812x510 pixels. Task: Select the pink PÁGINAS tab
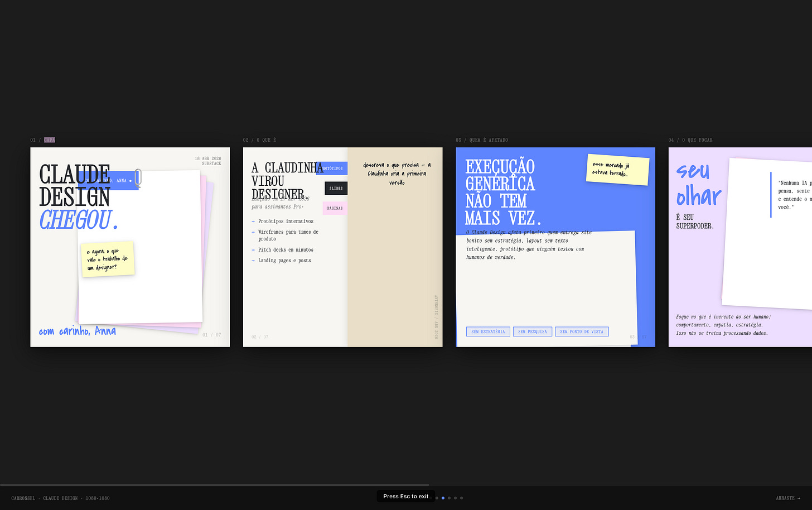[x=335, y=208]
